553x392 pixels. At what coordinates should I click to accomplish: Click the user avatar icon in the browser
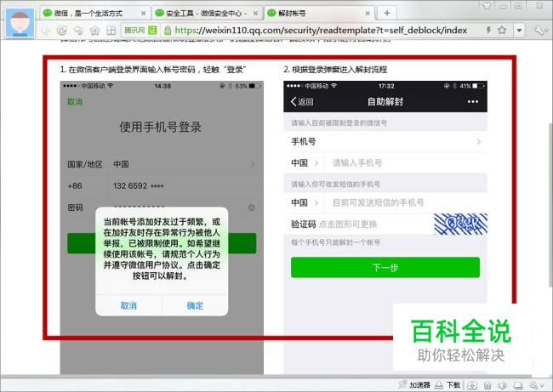click(20, 23)
